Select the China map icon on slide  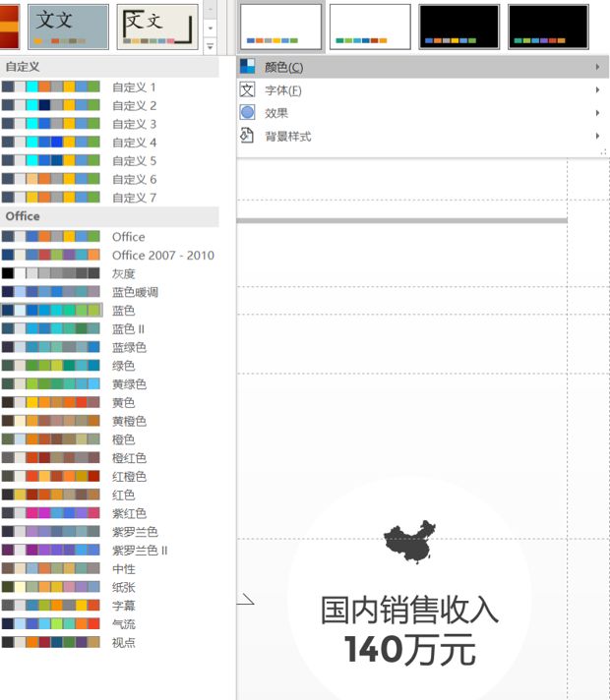tap(410, 542)
